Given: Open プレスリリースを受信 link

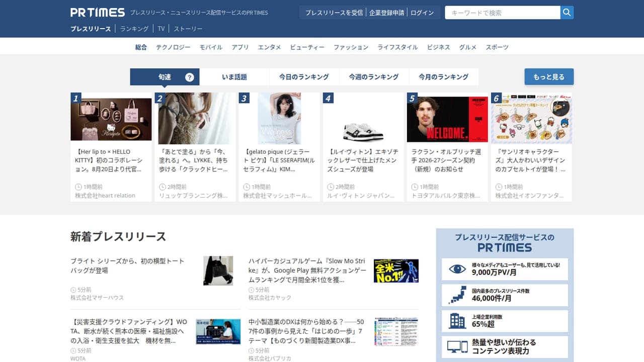Looking at the screenshot, I should (x=334, y=13).
